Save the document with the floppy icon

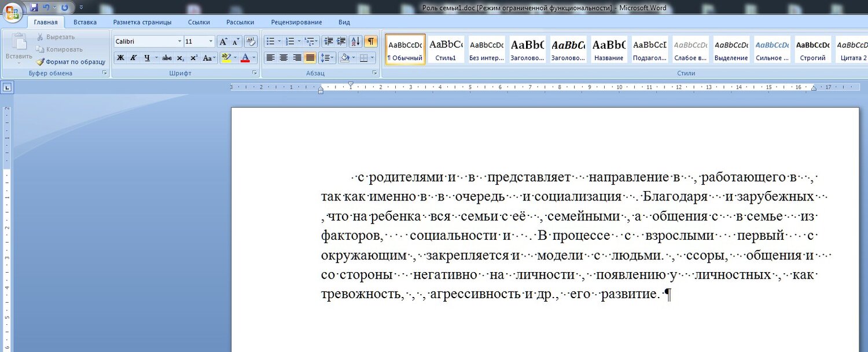point(34,8)
